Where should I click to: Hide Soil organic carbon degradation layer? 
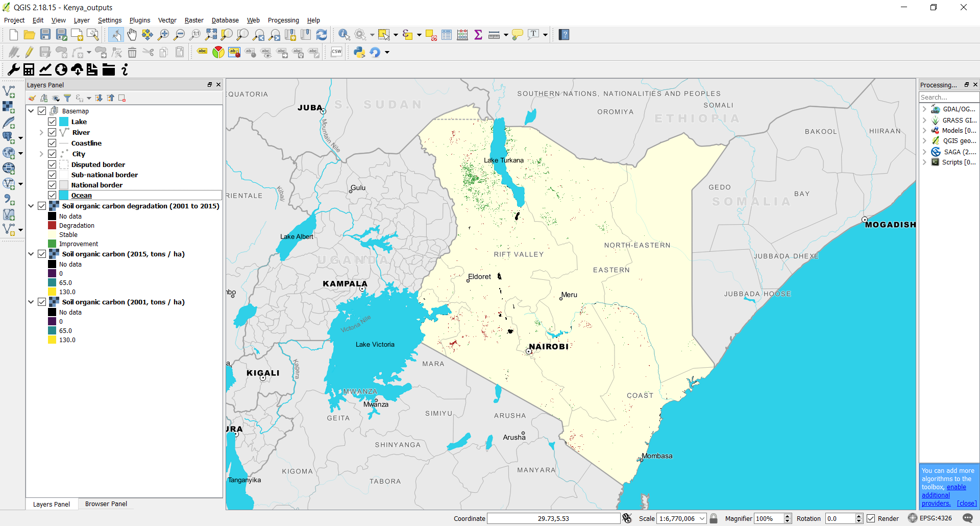[42, 206]
